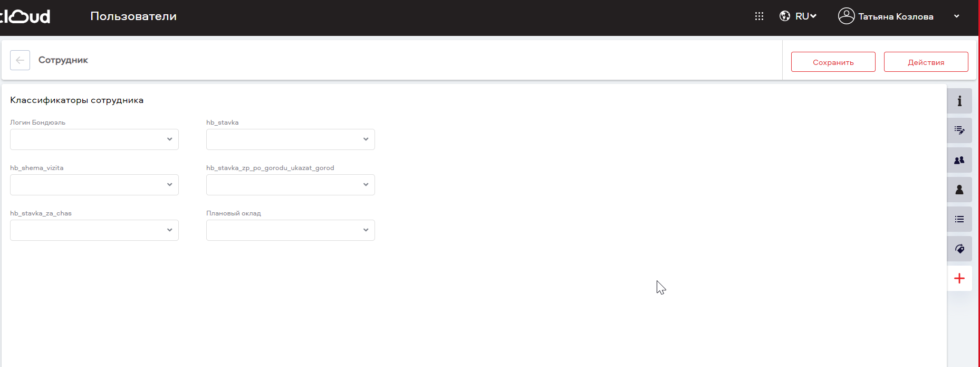Expand the Плановый оклад dropdown

pos(291,230)
